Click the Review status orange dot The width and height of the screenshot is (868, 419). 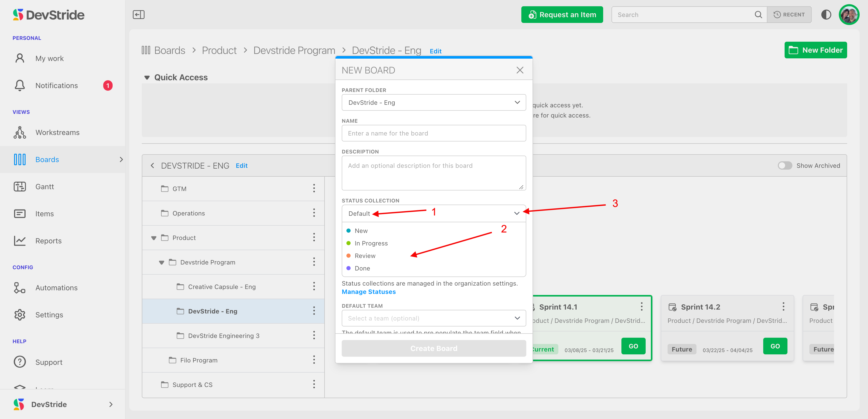[x=349, y=256]
